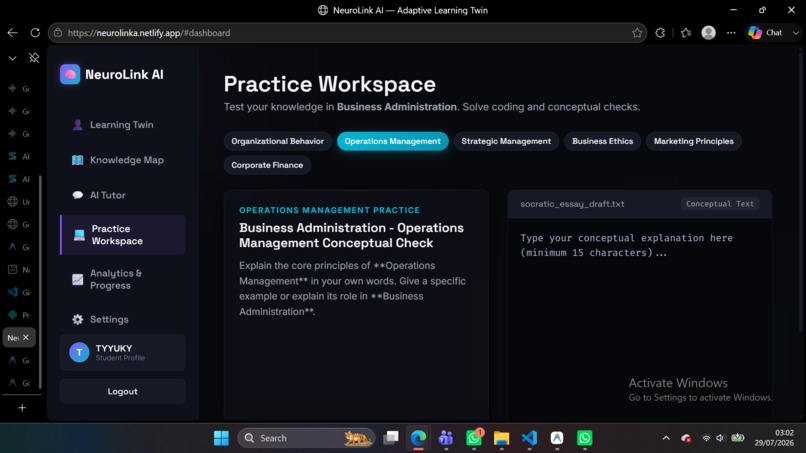Screen dimensions: 806x453
Task: Click the vertical tabs scrollbar
Action: tap(40, 282)
